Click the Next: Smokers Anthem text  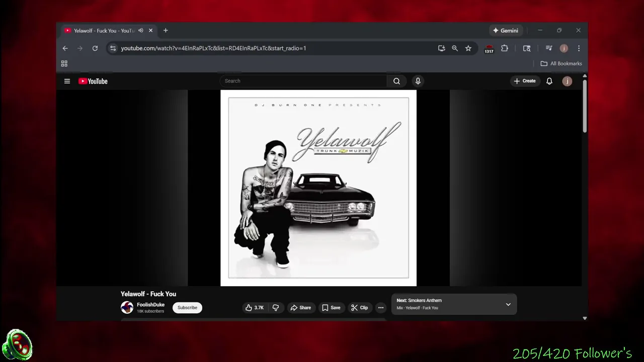pyautogui.click(x=419, y=301)
